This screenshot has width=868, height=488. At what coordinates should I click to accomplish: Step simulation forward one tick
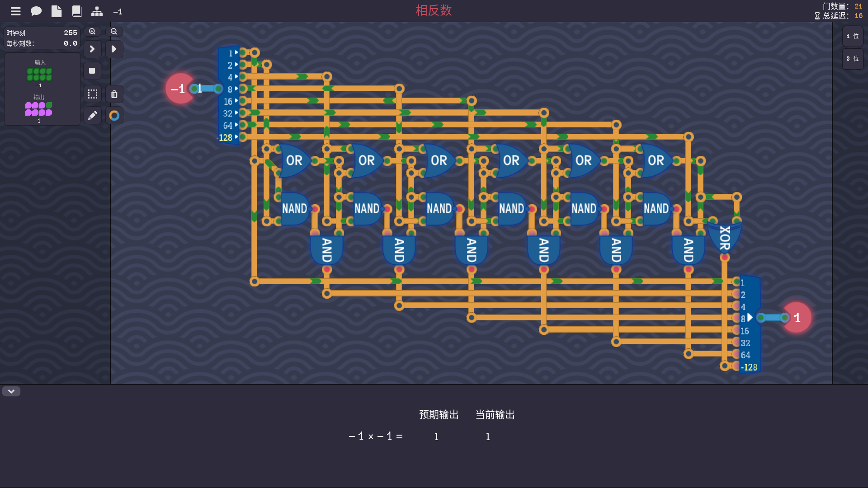click(x=92, y=49)
